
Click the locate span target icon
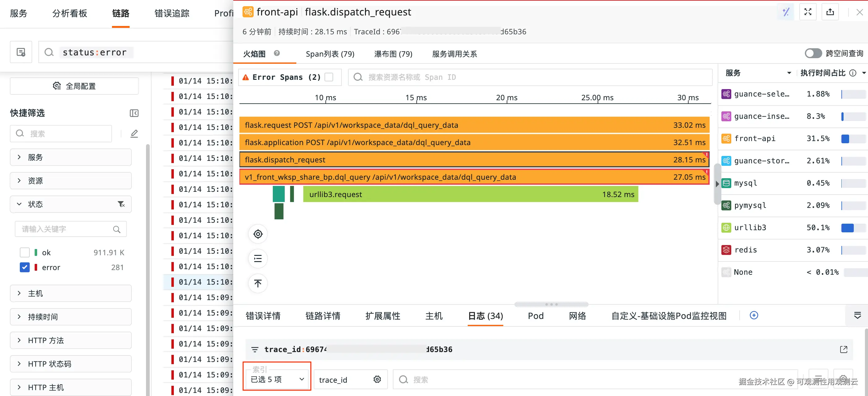[x=258, y=234]
